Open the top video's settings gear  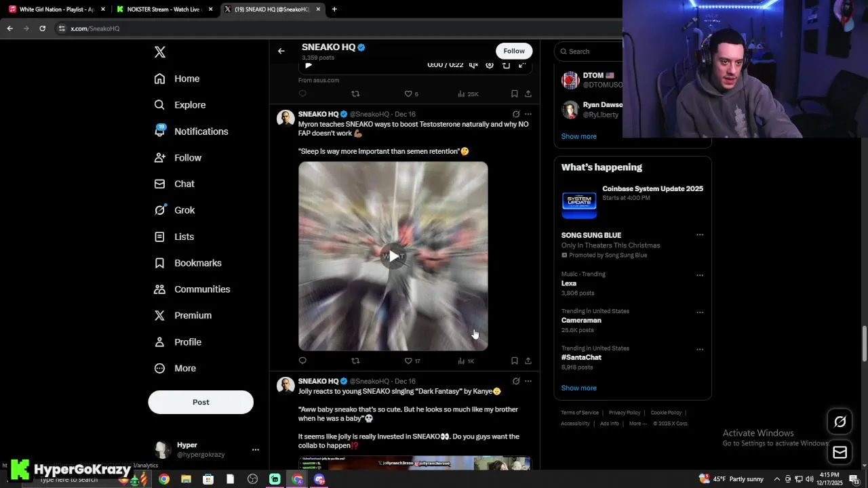click(x=490, y=65)
